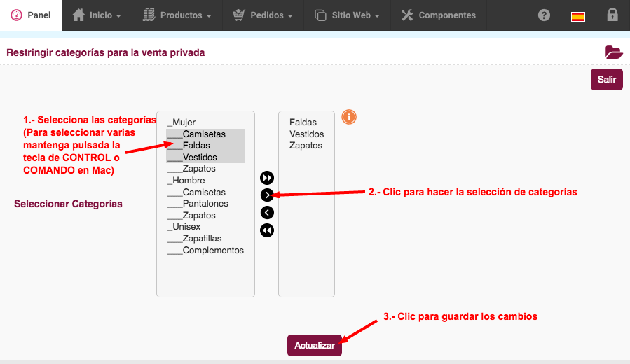
Task: Click the single right arrow to add categories
Action: (x=267, y=195)
